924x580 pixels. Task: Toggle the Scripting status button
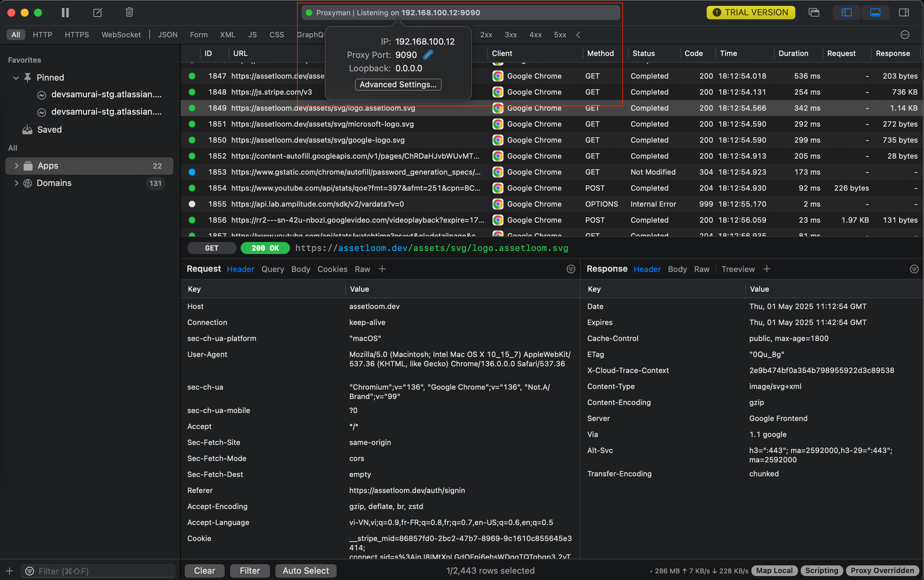[821, 571]
